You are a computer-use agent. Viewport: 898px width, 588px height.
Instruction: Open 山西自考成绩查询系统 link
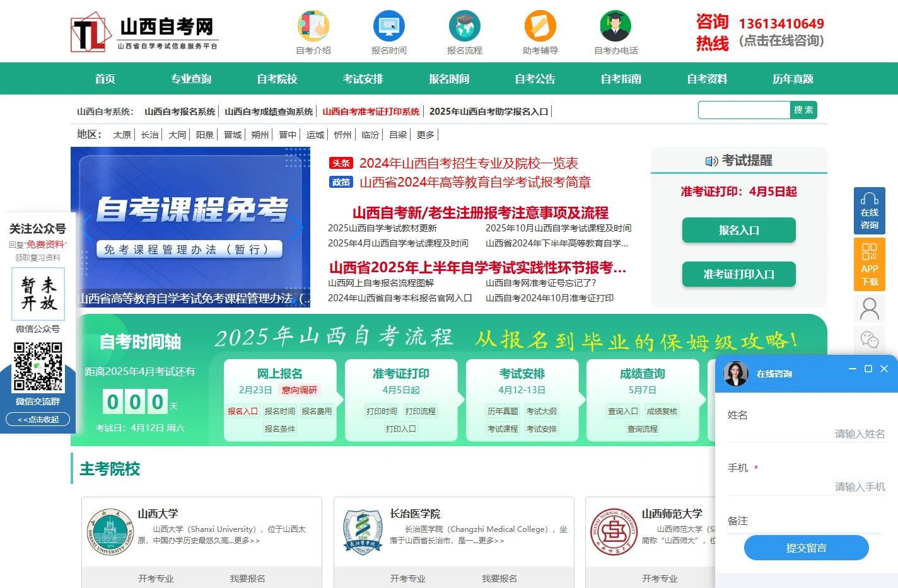coord(269,112)
